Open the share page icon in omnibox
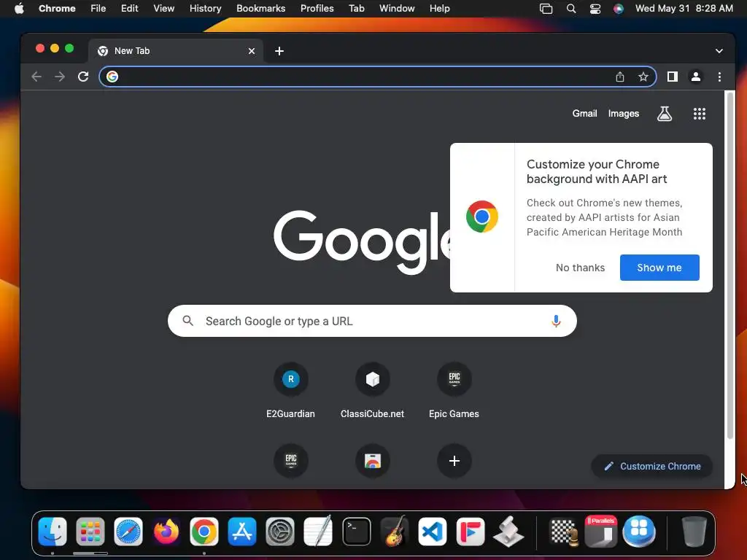 pyautogui.click(x=620, y=77)
